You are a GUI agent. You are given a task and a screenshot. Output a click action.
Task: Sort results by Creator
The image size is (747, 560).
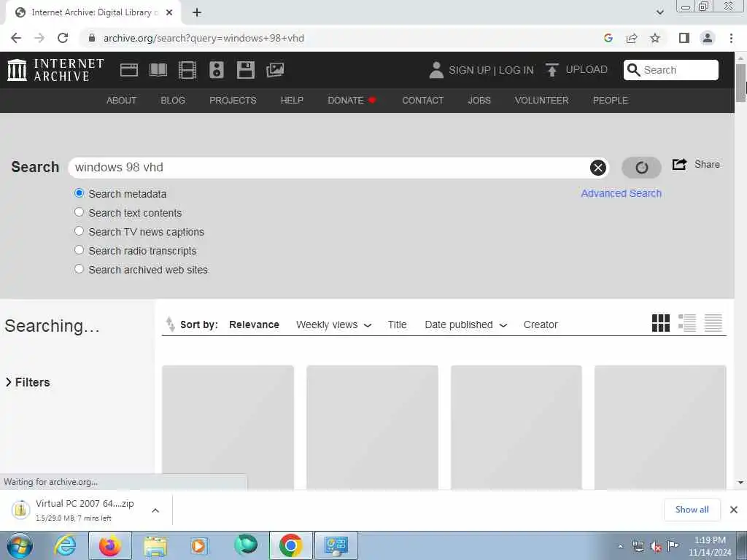pyautogui.click(x=541, y=324)
